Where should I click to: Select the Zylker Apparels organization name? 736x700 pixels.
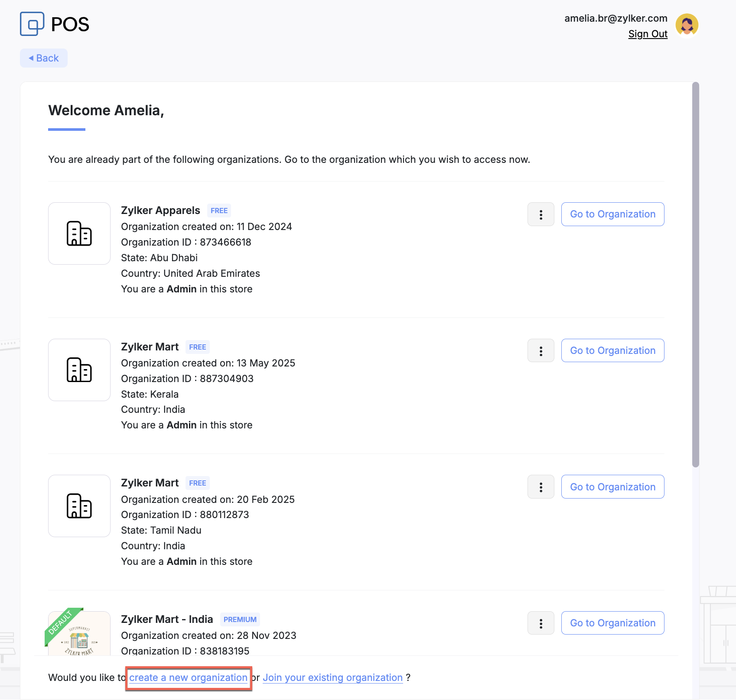[x=160, y=211]
